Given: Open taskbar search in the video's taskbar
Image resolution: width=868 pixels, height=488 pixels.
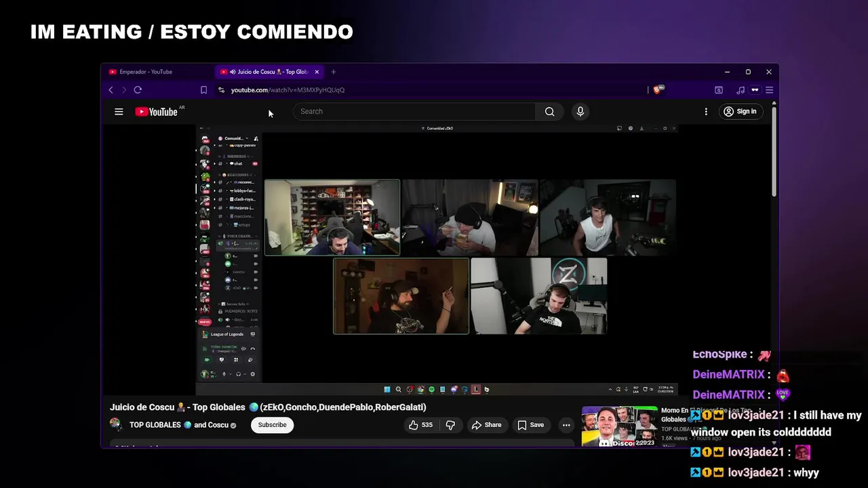Looking at the screenshot, I should (398, 390).
